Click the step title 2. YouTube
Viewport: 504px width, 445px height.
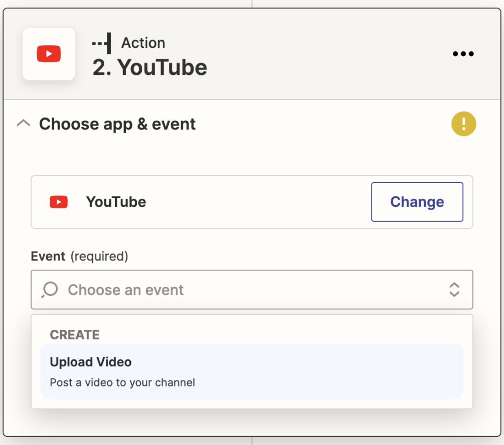[x=150, y=68]
